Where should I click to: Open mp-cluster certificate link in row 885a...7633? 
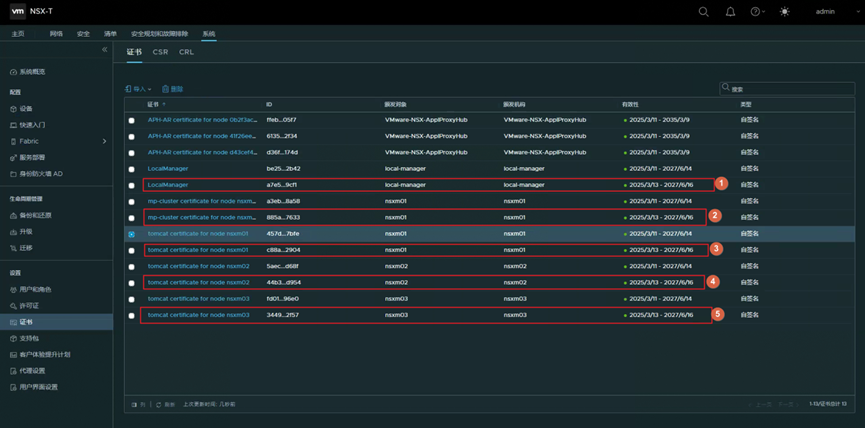[202, 217]
